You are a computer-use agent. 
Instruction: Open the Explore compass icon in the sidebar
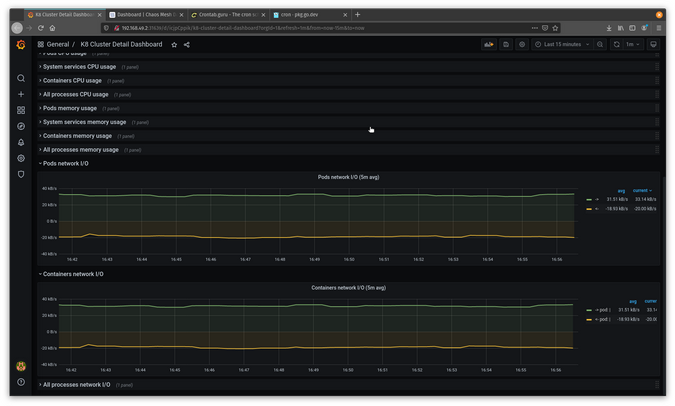(x=21, y=126)
